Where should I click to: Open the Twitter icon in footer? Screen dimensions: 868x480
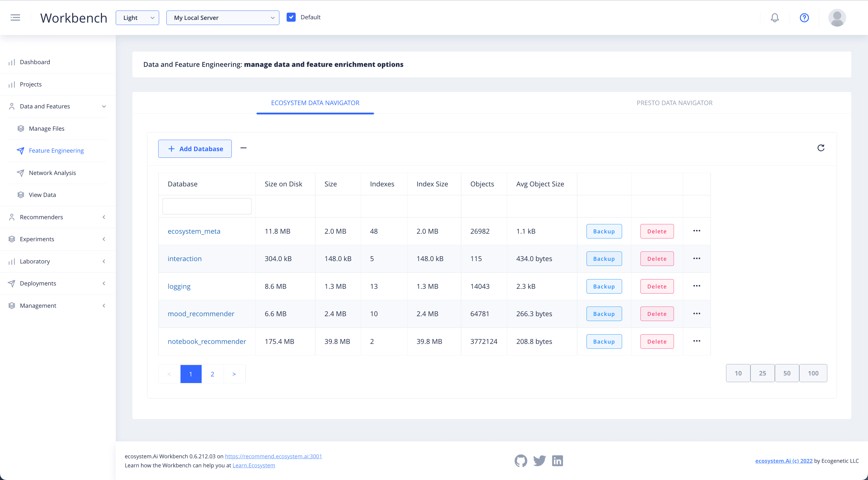539,460
